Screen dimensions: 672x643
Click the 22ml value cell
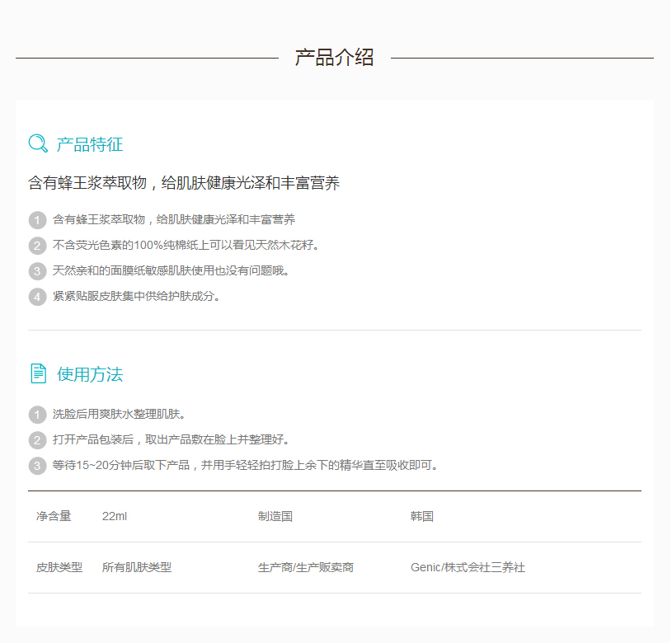click(115, 517)
